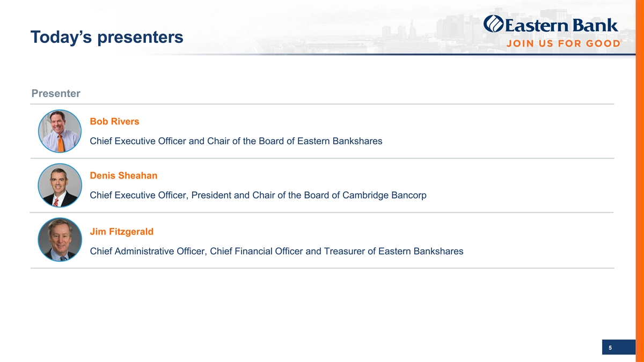The height and width of the screenshot is (362, 644).
Task: Open Denis Sheahan's circular portrait
Action: 60,185
